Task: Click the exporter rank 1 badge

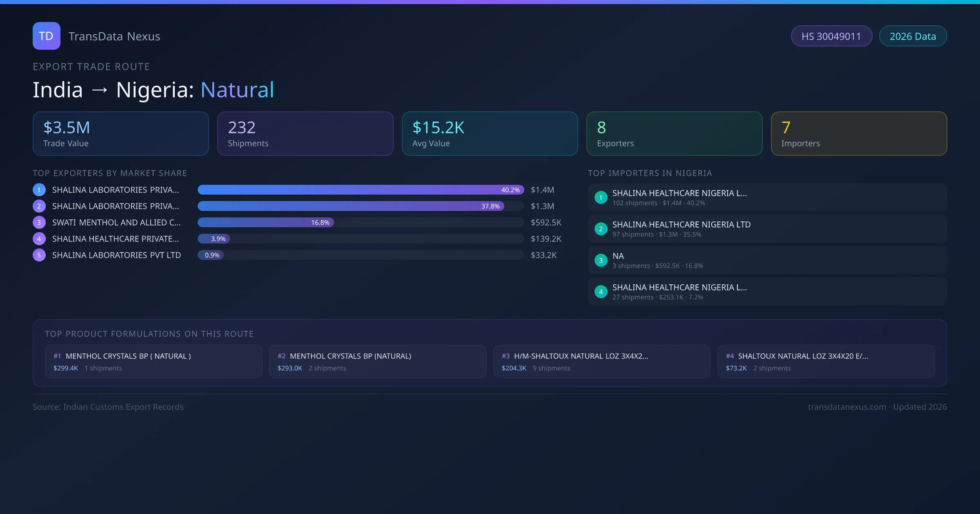Action: (x=39, y=190)
